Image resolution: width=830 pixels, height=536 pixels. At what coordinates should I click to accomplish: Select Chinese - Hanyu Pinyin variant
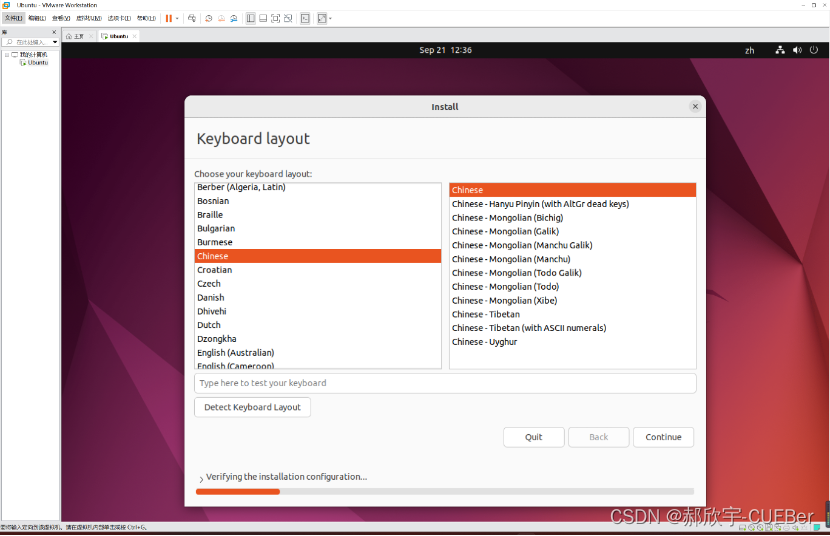572,204
